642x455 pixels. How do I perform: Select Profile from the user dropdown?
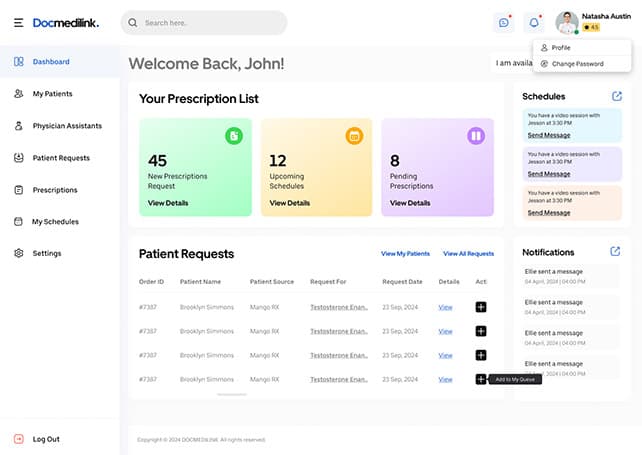click(561, 47)
